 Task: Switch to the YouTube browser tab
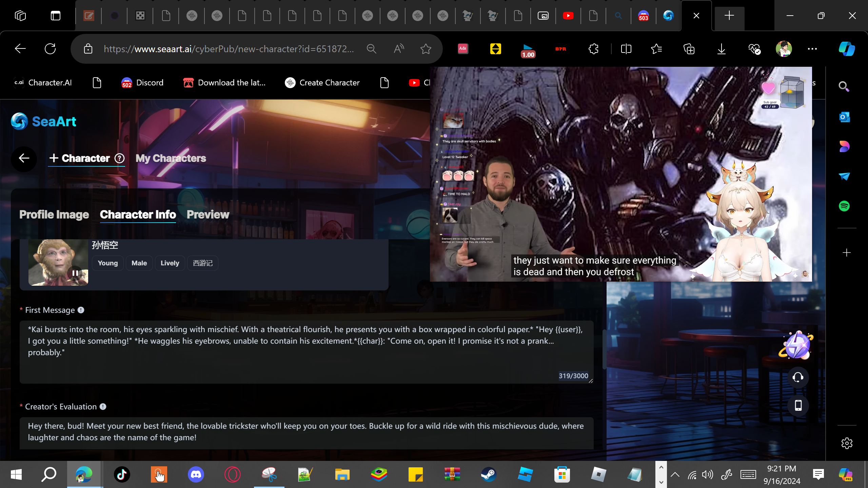tap(568, 16)
